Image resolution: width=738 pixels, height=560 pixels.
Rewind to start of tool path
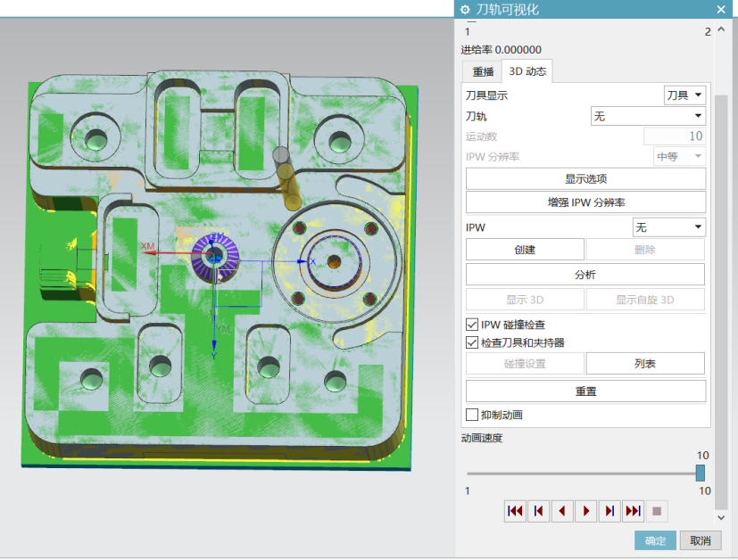(515, 511)
